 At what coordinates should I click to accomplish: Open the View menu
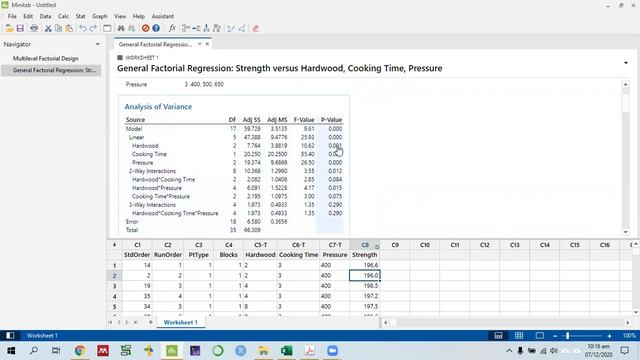120,16
